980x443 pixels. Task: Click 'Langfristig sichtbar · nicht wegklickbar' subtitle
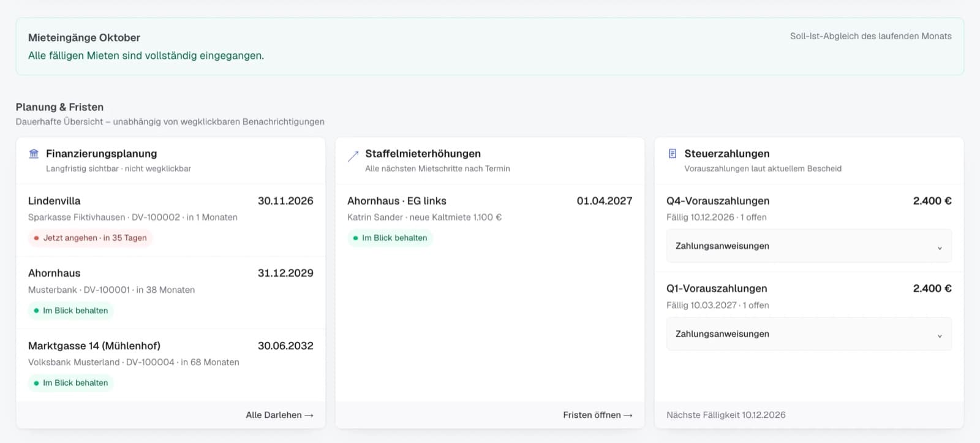point(118,168)
